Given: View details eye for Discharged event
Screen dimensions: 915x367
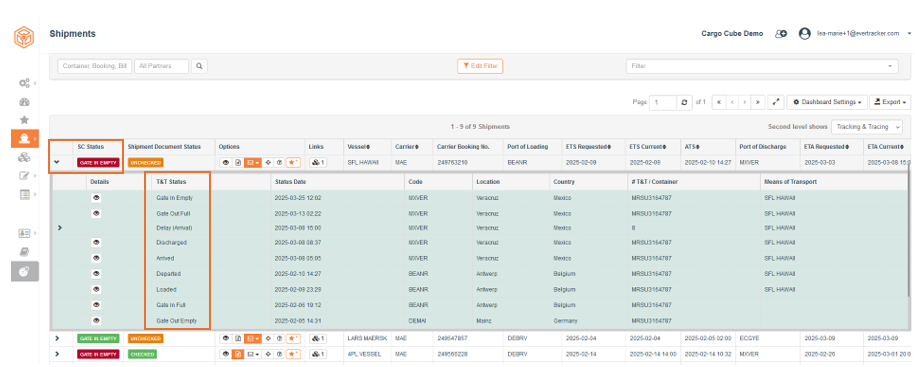Looking at the screenshot, I should [96, 242].
